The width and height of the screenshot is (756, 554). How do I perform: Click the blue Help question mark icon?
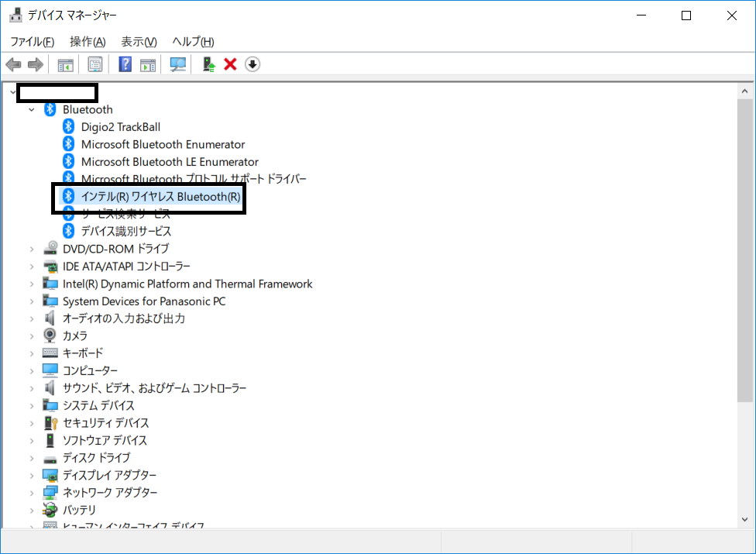pos(125,64)
